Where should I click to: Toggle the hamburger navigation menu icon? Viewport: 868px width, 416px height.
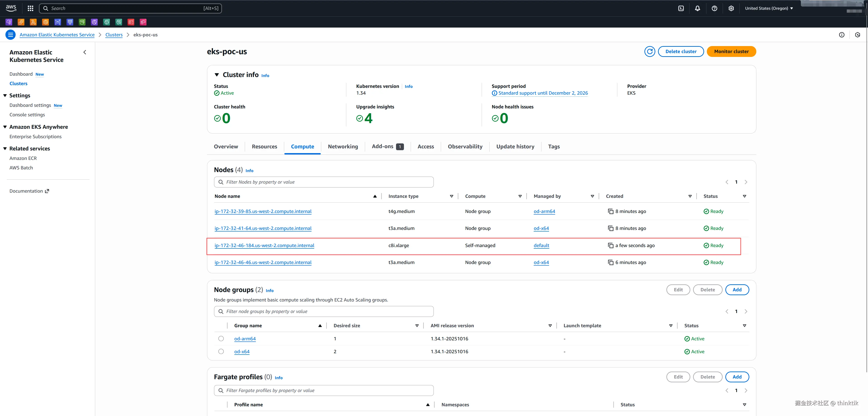coord(10,35)
